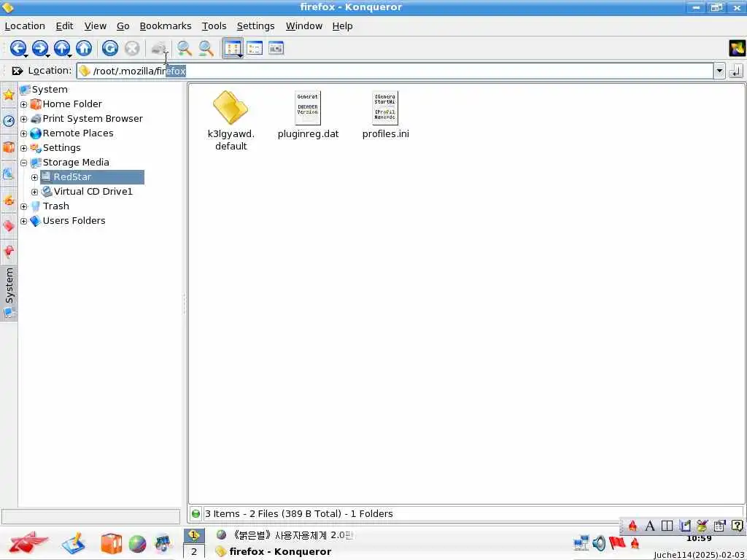Click the Konqueror animated logo icon
747x560 pixels.
(737, 48)
